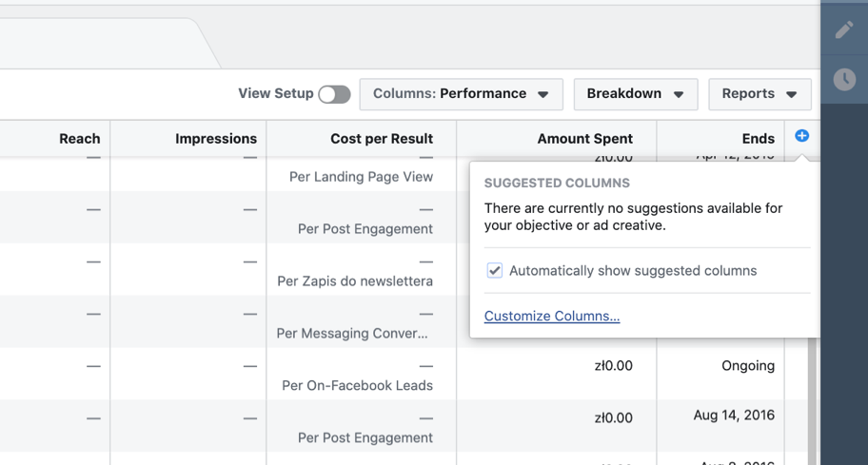868x465 pixels.
Task: Open the Reports dropdown
Action: coord(759,94)
